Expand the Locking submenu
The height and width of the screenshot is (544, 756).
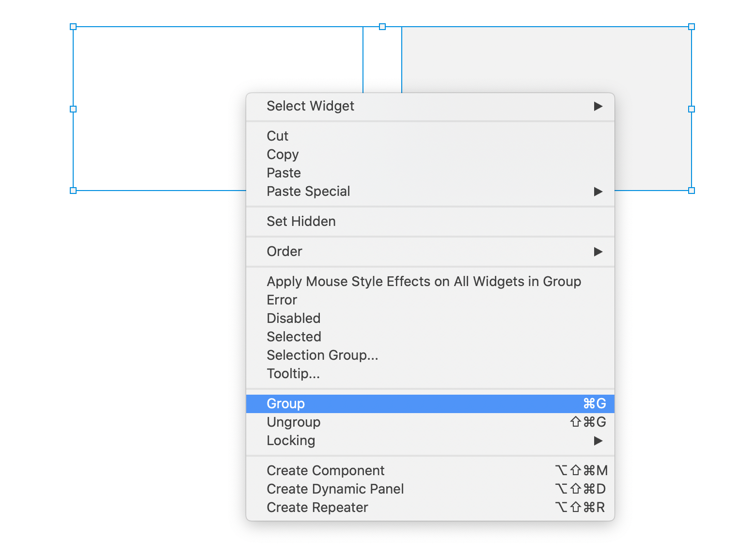click(430, 441)
